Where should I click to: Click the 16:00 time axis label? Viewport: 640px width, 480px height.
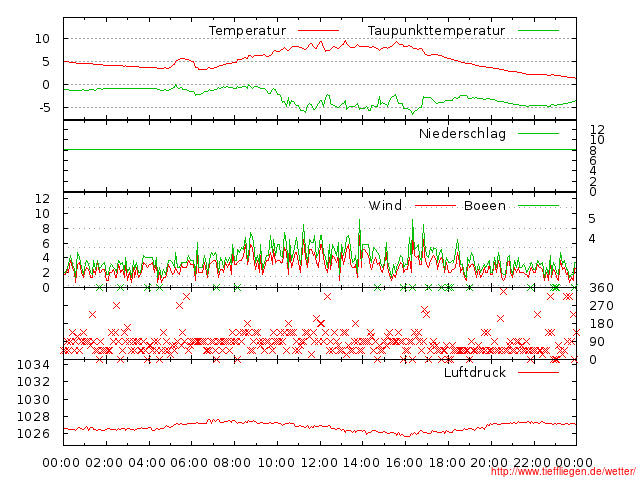[404, 463]
